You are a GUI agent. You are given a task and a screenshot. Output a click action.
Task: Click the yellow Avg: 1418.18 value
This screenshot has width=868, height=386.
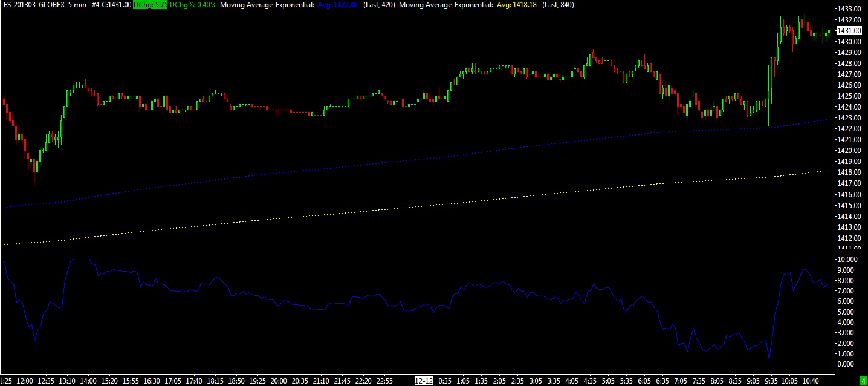[516, 5]
